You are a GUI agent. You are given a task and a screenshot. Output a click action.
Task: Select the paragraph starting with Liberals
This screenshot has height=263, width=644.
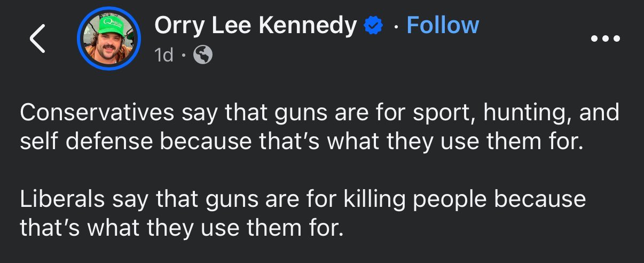pyautogui.click(x=303, y=213)
